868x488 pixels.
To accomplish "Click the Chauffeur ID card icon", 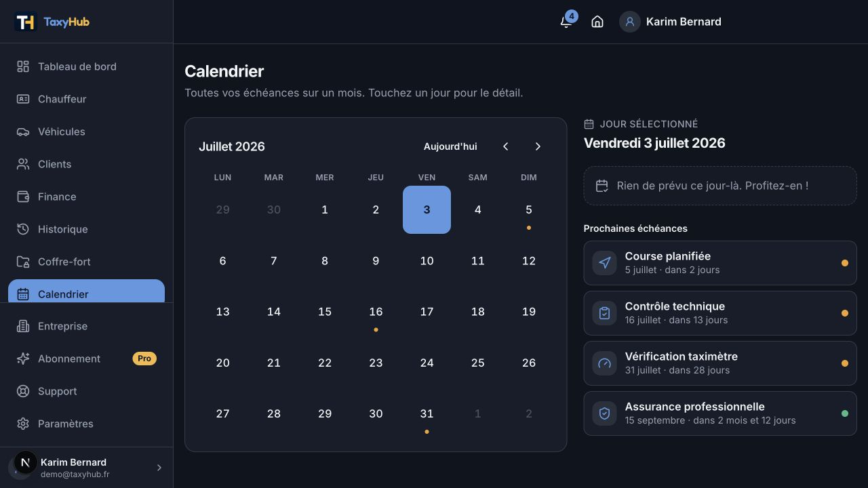I will pyautogui.click(x=23, y=99).
